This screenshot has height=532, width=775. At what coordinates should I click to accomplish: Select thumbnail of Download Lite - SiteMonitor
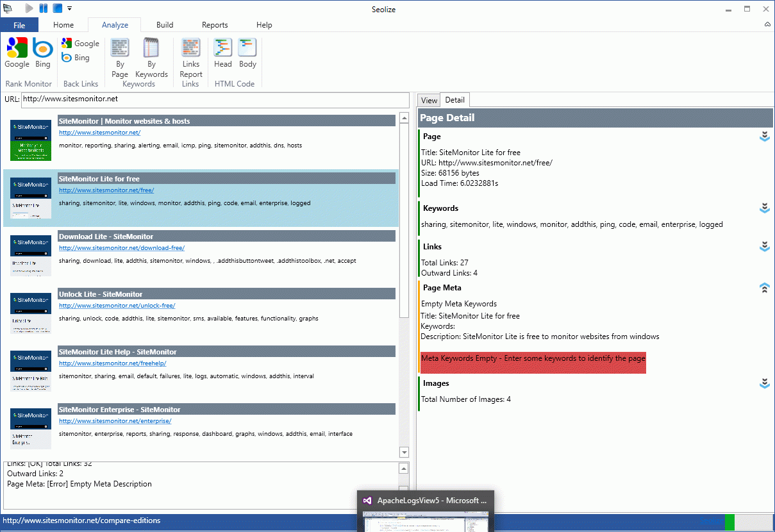[x=31, y=255]
